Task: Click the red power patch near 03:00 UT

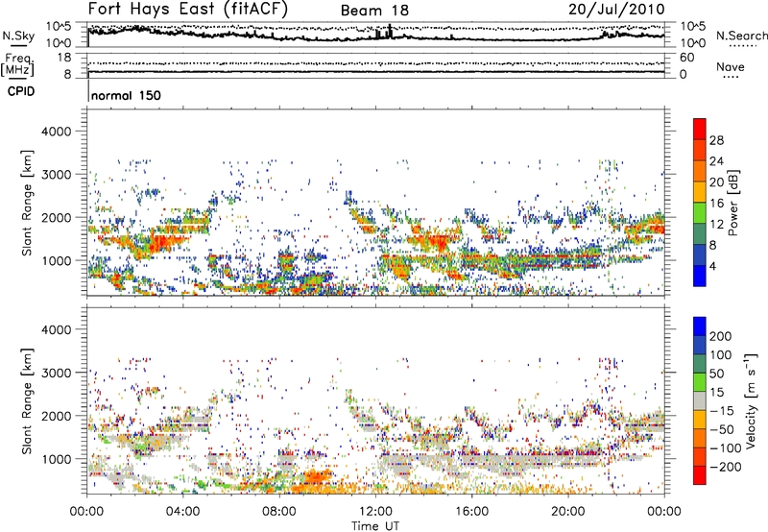Action: click(x=159, y=243)
